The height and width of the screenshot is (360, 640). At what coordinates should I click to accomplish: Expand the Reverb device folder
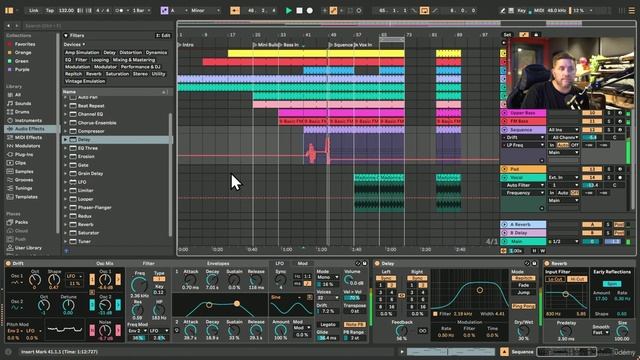(x=65, y=224)
